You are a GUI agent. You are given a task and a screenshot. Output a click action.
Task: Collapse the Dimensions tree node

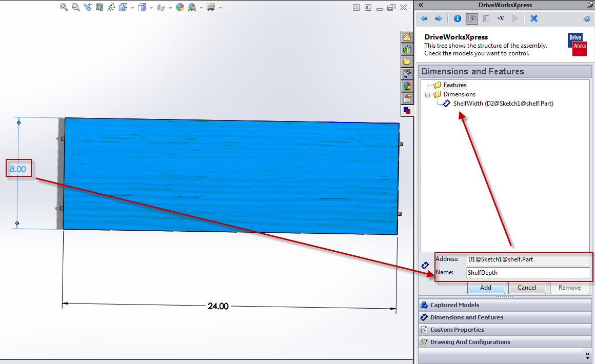427,95
